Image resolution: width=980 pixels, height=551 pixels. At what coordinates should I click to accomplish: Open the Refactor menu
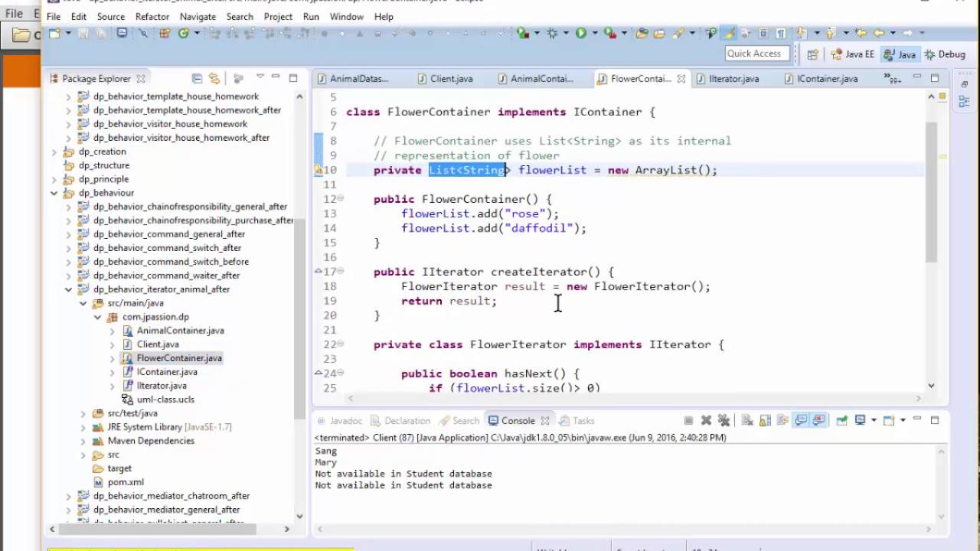coord(152,16)
